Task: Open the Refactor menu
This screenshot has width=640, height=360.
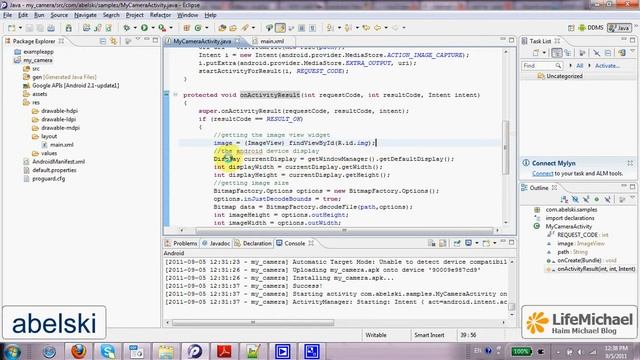Action: 160,15
